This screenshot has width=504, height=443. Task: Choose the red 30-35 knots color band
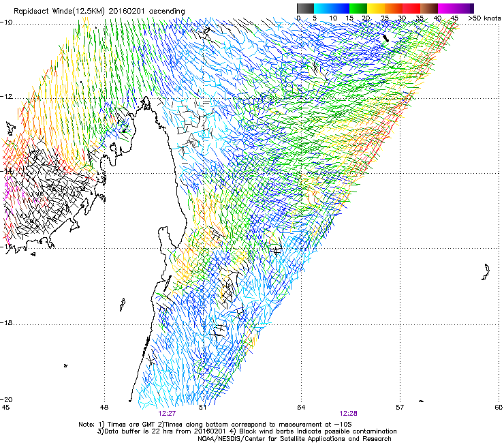click(411, 8)
